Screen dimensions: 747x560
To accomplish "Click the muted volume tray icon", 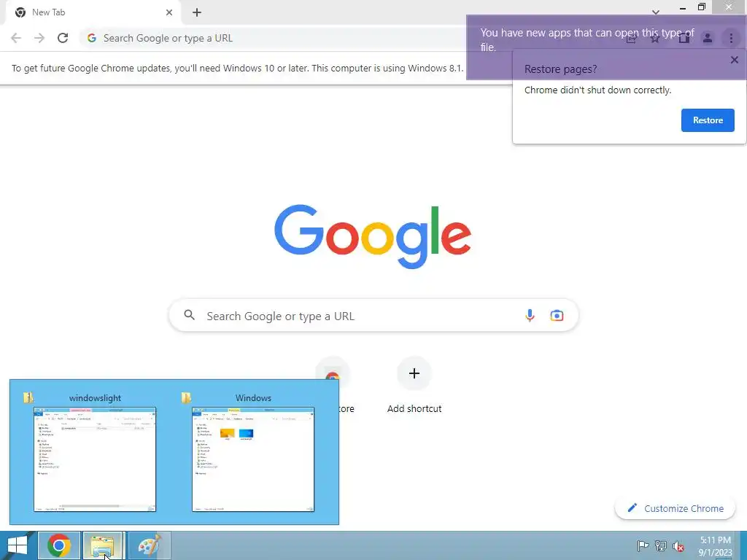I will point(678,546).
